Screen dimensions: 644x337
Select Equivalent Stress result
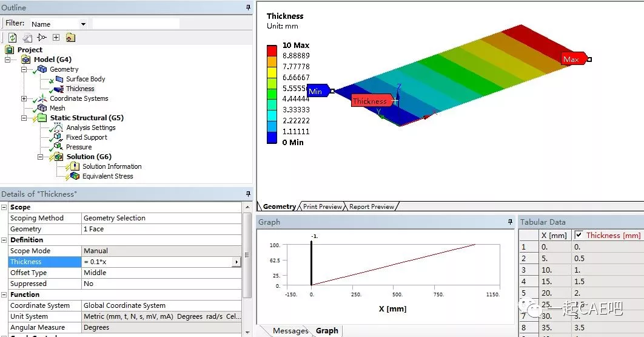[107, 177]
